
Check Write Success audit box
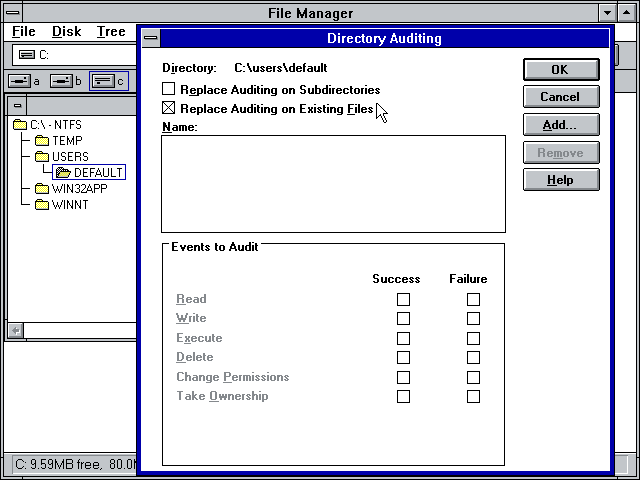(403, 318)
